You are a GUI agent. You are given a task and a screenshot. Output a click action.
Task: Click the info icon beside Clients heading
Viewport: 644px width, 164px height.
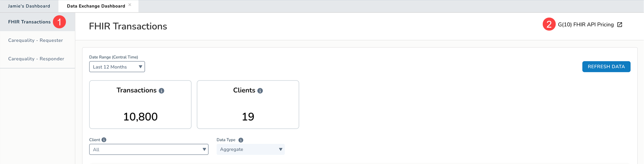[x=260, y=91]
